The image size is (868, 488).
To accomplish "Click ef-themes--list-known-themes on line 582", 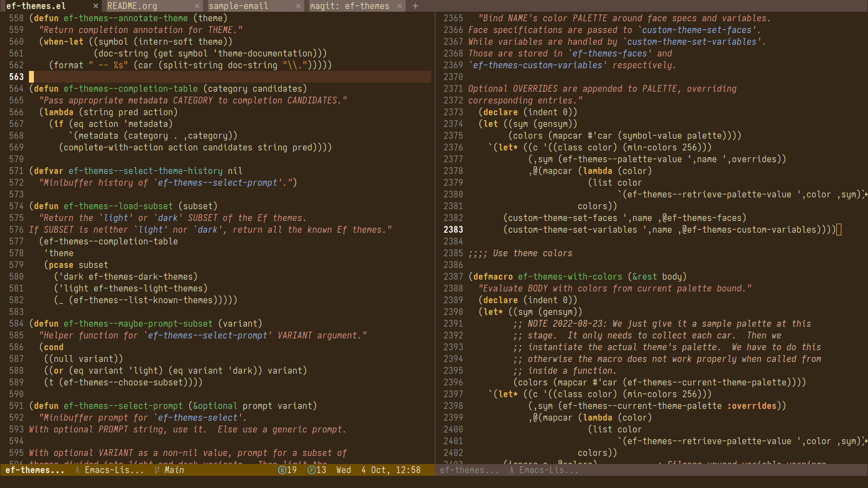I will [143, 300].
